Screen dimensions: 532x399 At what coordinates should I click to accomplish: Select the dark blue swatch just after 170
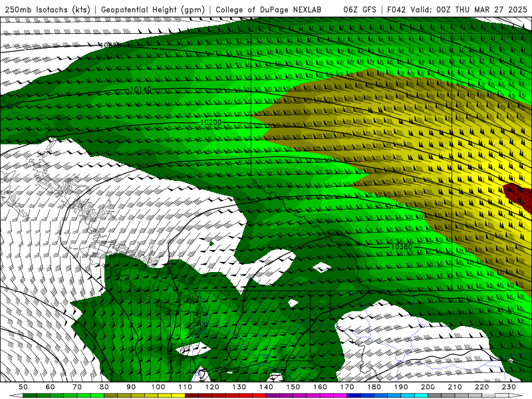tap(353, 396)
